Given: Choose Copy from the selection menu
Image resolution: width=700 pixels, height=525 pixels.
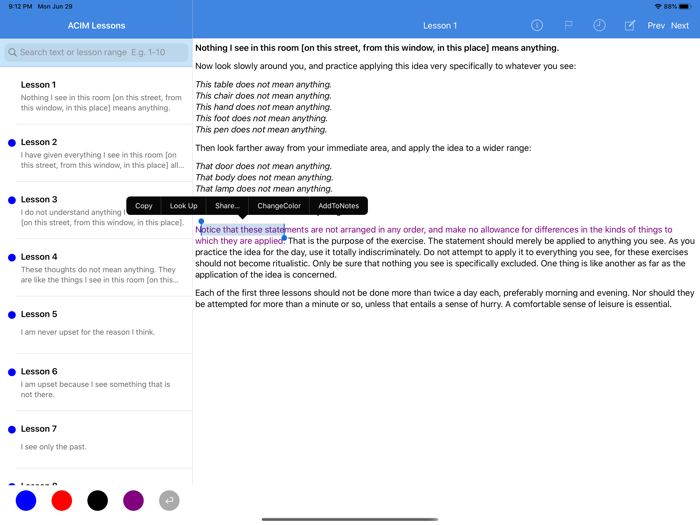Looking at the screenshot, I should tap(143, 206).
